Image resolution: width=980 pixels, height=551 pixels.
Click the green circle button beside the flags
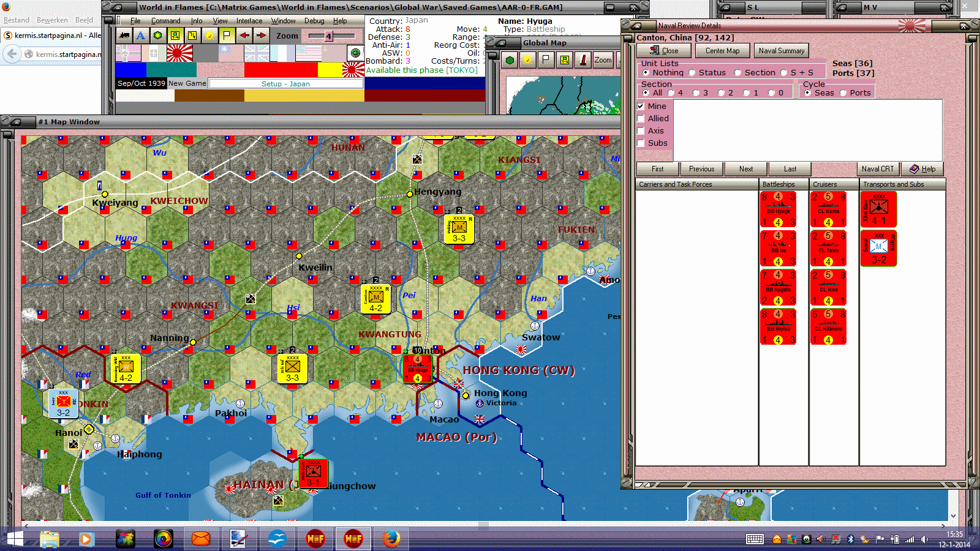pos(355,53)
